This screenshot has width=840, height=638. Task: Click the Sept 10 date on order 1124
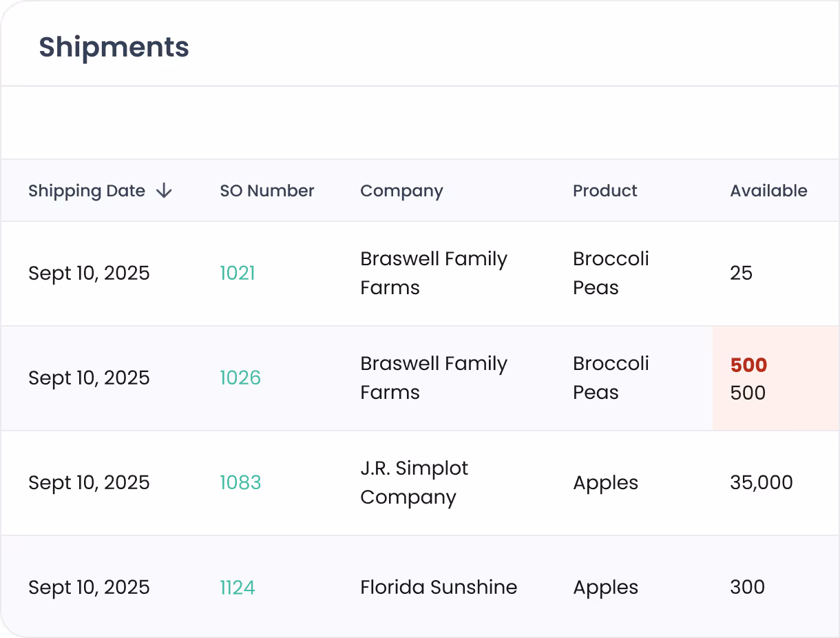point(89,587)
